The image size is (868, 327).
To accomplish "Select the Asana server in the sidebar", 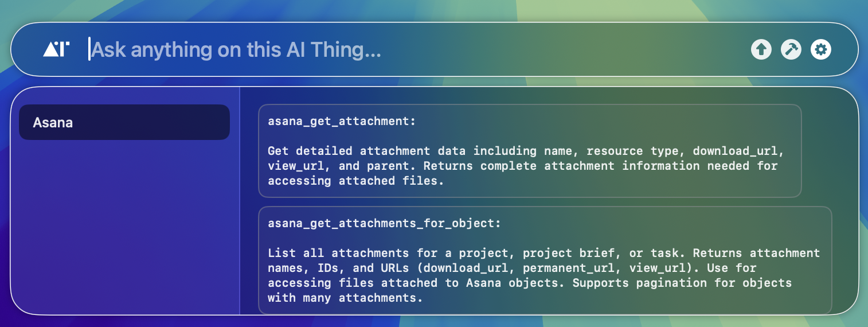I will 124,122.
